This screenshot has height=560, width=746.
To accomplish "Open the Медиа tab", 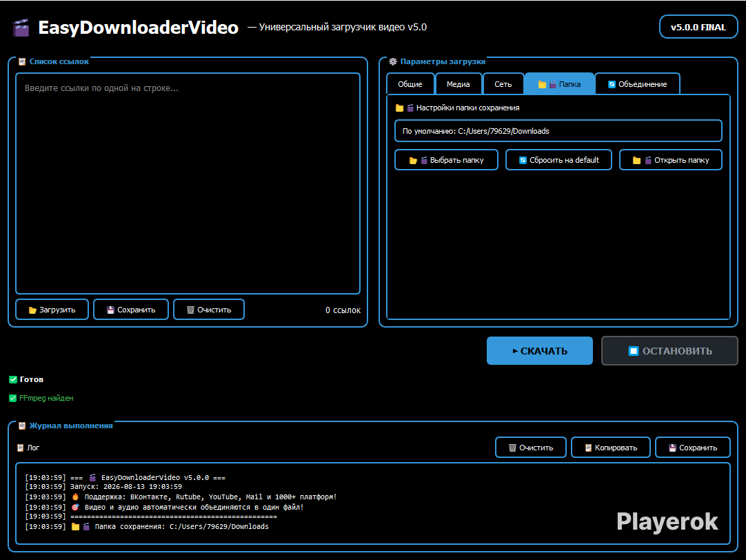I will [x=458, y=84].
